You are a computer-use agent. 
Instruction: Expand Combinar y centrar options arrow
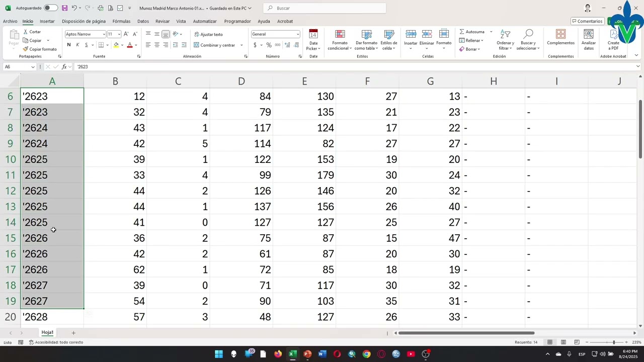[x=242, y=45]
